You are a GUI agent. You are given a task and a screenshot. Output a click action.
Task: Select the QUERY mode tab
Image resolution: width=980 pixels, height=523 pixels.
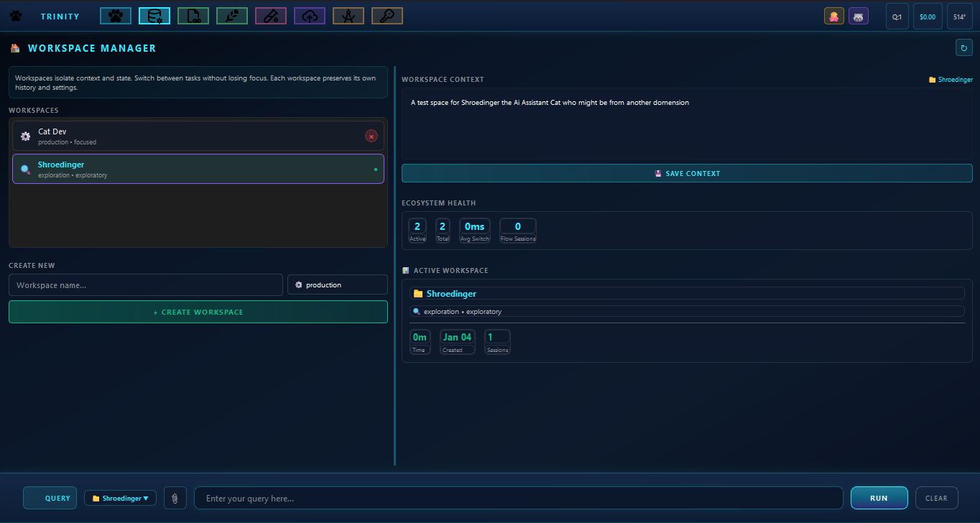tap(50, 497)
